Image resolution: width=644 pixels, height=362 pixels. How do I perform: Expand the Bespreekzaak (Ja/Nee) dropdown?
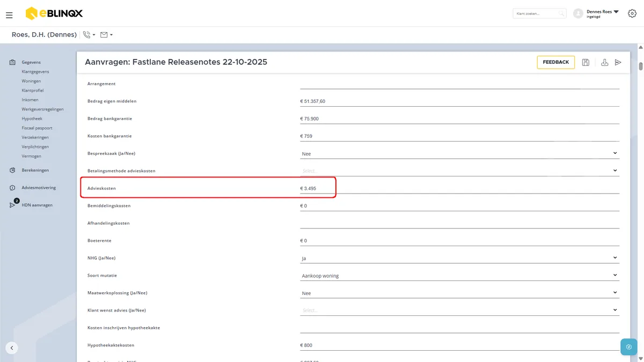[459, 153]
